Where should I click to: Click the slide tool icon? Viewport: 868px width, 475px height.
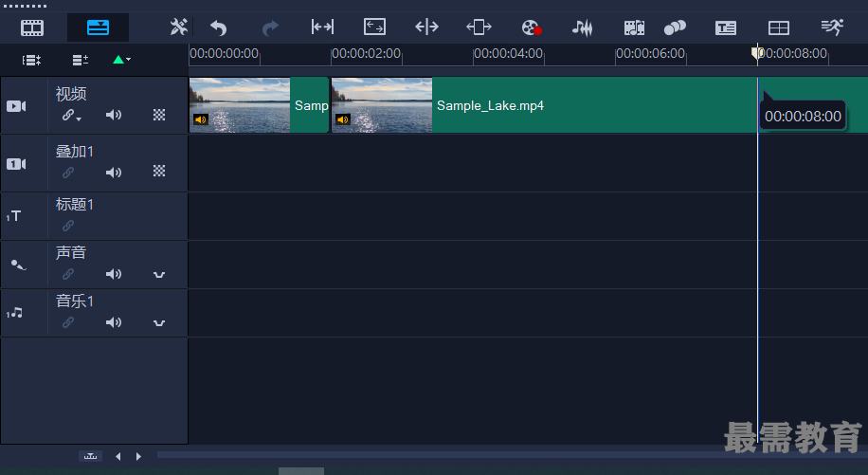click(x=479, y=27)
